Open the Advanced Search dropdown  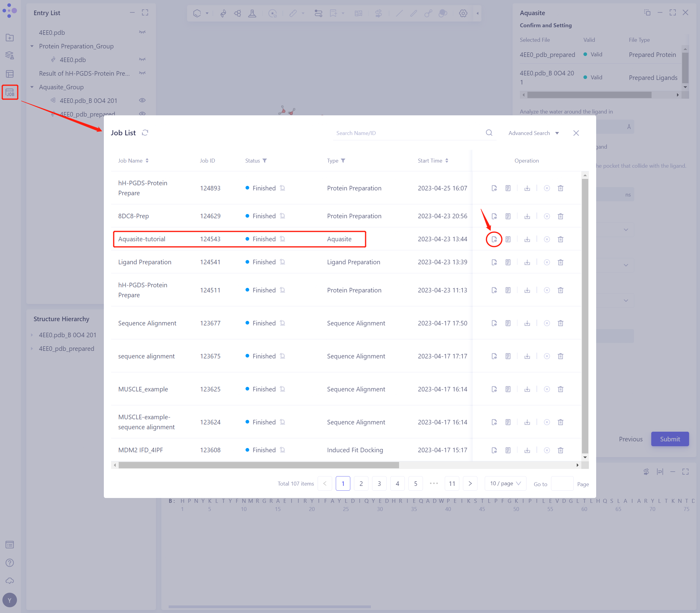tap(533, 133)
